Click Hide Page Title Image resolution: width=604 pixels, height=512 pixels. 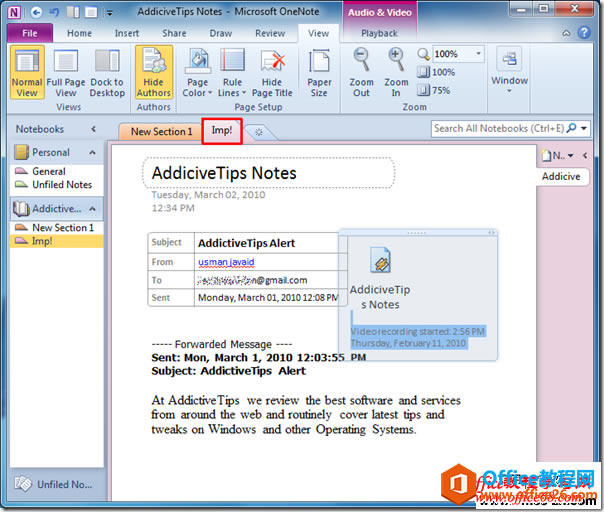[272, 72]
